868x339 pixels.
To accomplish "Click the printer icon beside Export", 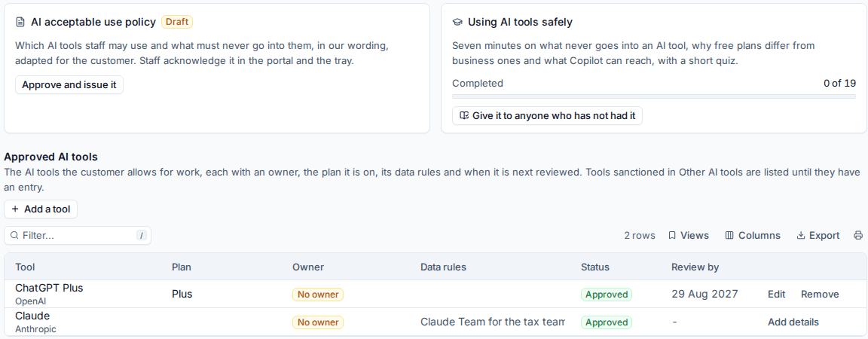I will (858, 235).
